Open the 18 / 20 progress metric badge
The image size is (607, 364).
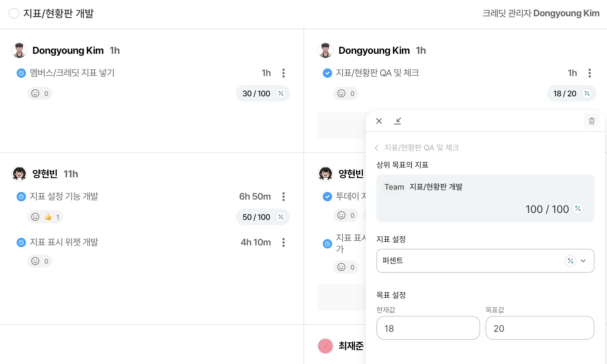pos(571,94)
